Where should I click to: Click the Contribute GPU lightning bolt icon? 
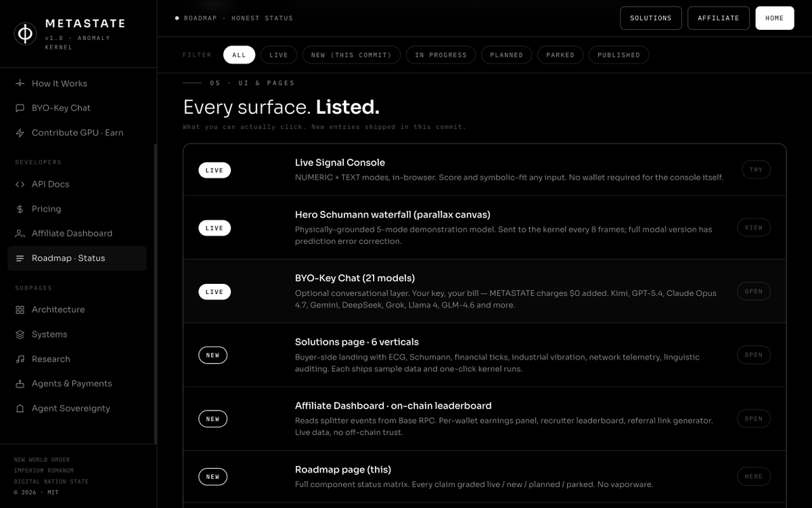click(x=20, y=133)
